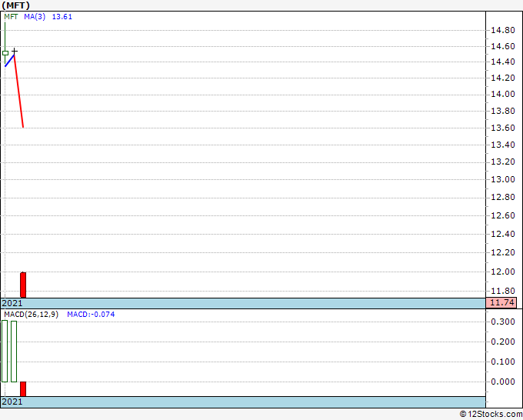Viewport: 523px width, 420px height.
Task: Click the highlighted current price 11.74
Action: coord(501,303)
